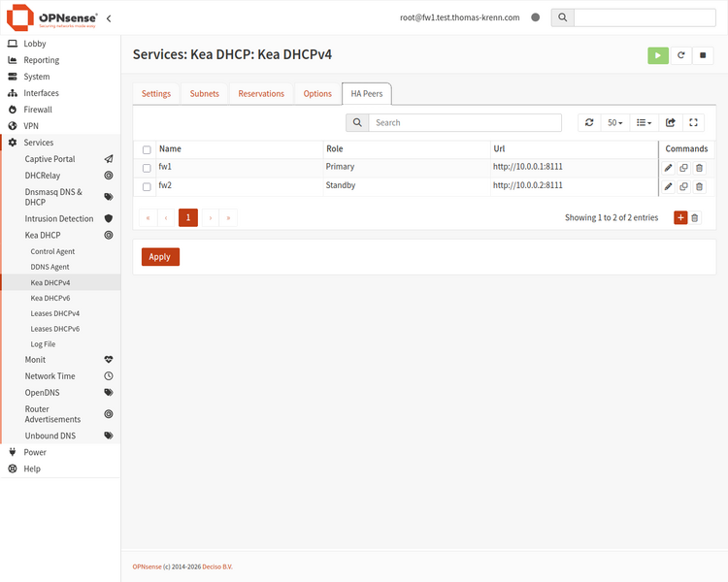Viewport: 728px width, 582px height.
Task: Click the OPNsense logo
Action: (x=51, y=17)
